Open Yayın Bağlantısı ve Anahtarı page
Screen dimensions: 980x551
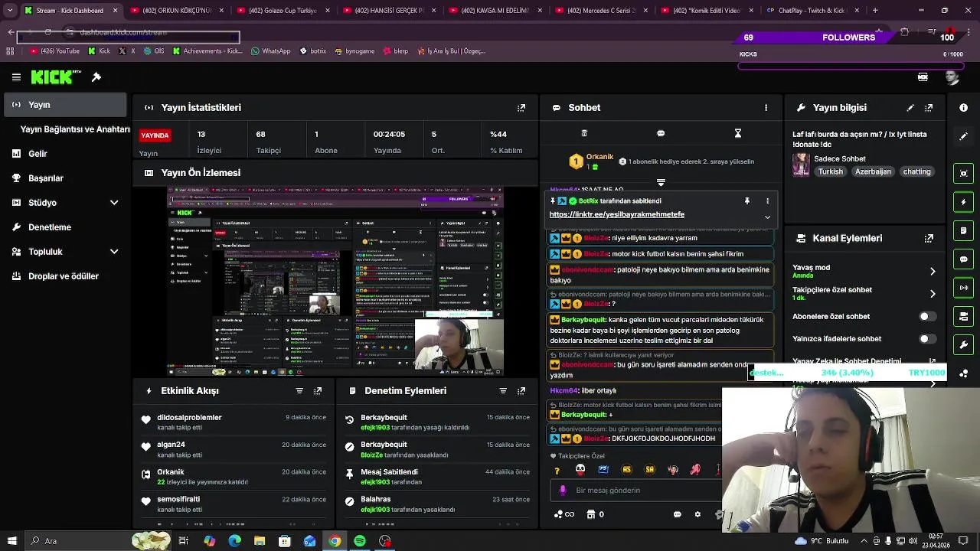coord(75,129)
